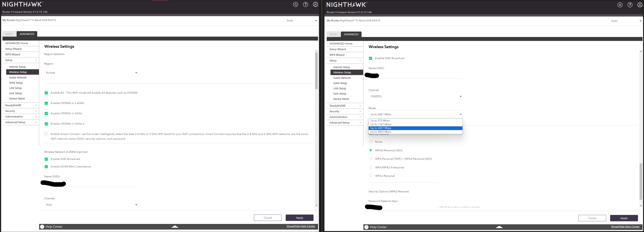Switch to BASIC tab in left window
The image size is (644, 232).
(9, 34)
